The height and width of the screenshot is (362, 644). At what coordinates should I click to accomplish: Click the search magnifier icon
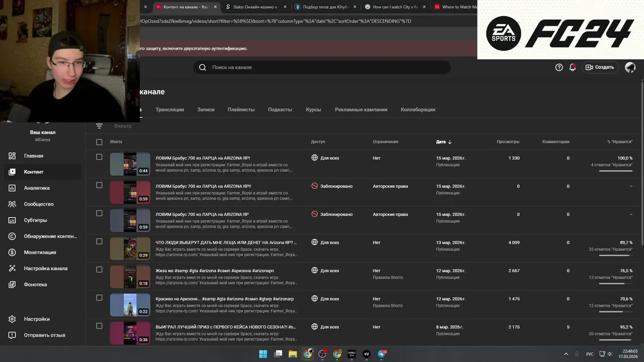(x=202, y=67)
